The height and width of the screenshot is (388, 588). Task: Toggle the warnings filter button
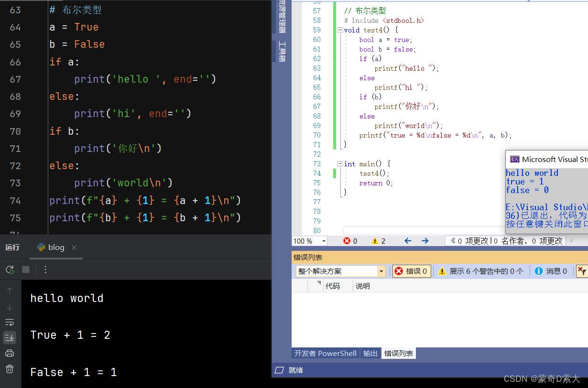coord(481,271)
